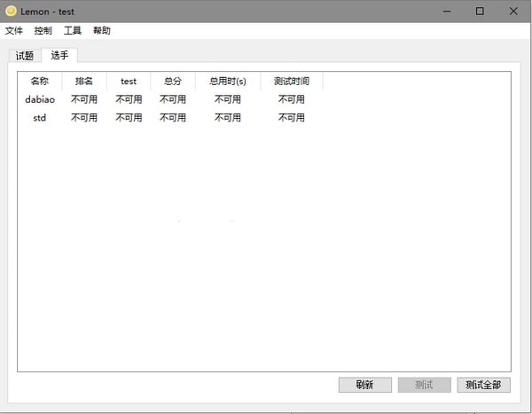
Task: Click the 刷新 button
Action: [x=364, y=385]
